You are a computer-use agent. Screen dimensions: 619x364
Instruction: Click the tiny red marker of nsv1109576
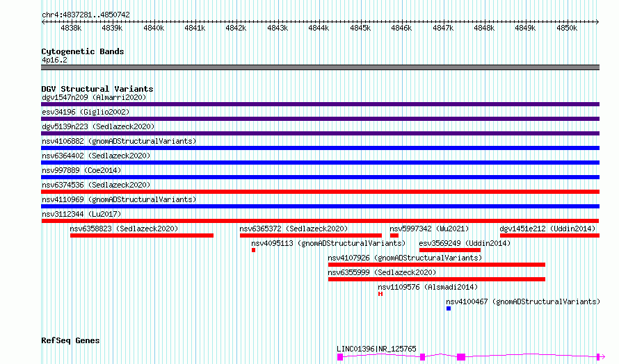click(x=380, y=294)
